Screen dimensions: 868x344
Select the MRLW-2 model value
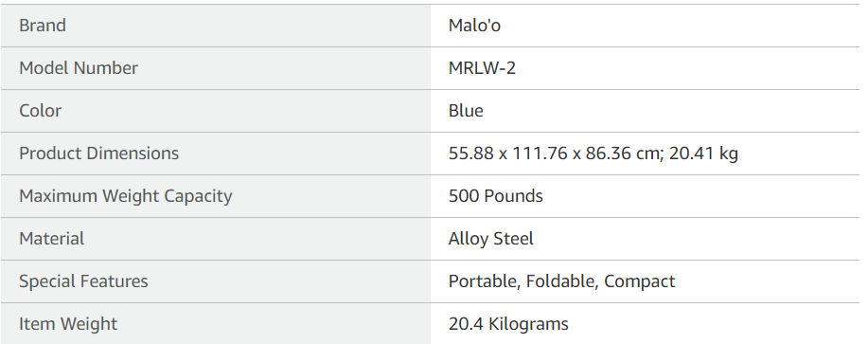[482, 68]
